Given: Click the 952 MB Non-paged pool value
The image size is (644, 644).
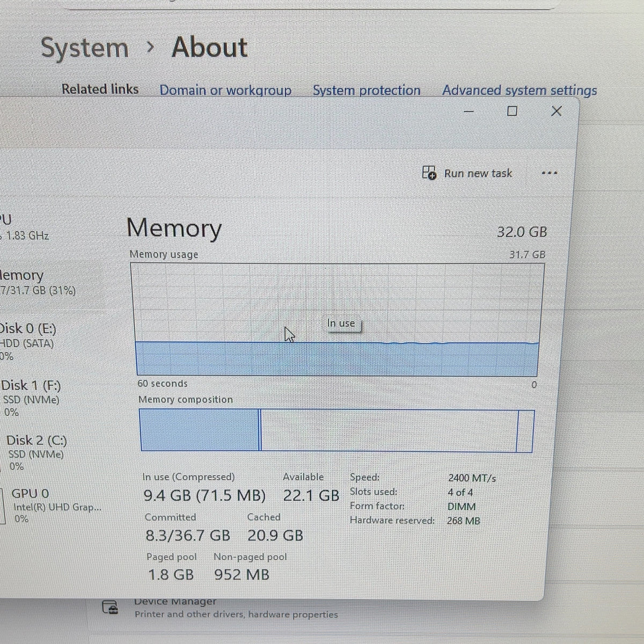Looking at the screenshot, I should point(241,575).
